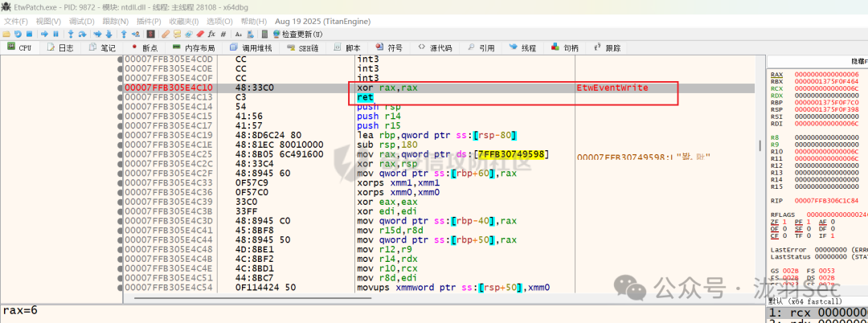Switch to the CPU tab
This screenshot has height=323, width=868.
(x=19, y=48)
